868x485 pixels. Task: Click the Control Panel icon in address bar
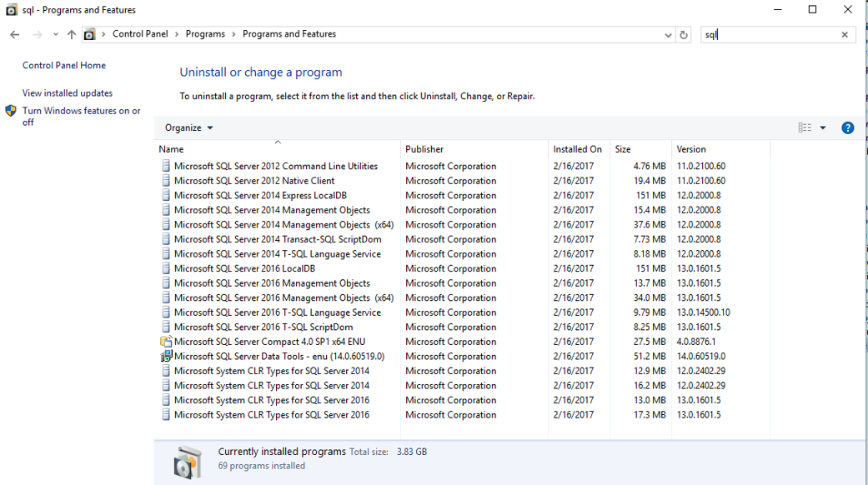(x=89, y=34)
